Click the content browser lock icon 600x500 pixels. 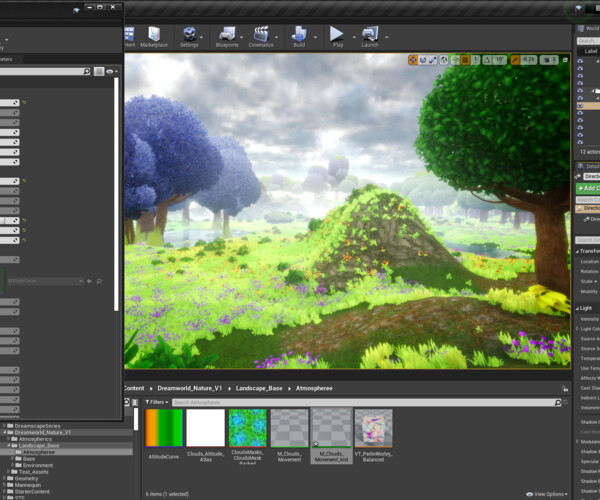coord(565,389)
